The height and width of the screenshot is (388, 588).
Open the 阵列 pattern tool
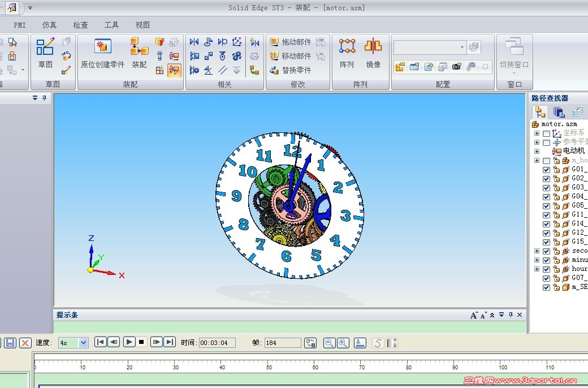[347, 52]
